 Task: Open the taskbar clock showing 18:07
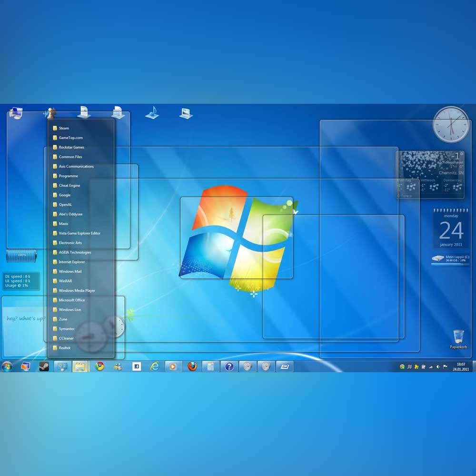pyautogui.click(x=461, y=367)
